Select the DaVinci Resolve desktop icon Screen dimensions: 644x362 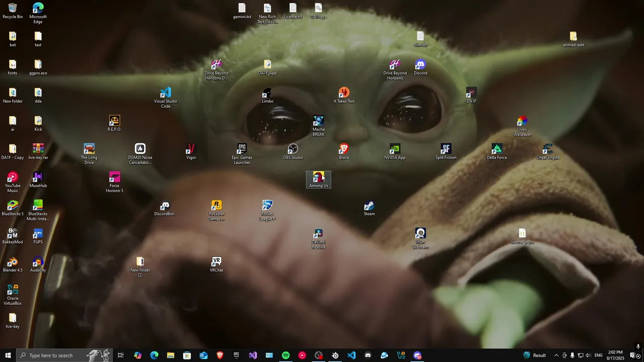(318, 239)
